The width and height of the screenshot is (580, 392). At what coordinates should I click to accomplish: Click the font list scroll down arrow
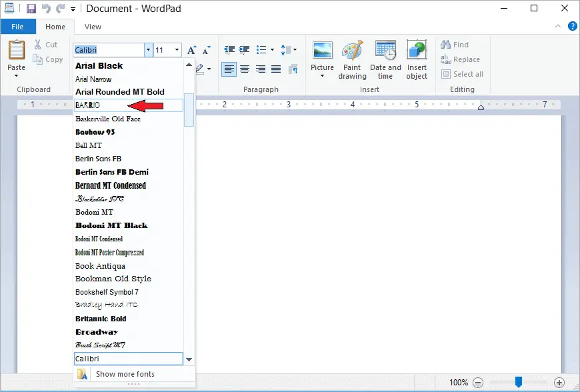coord(189,359)
